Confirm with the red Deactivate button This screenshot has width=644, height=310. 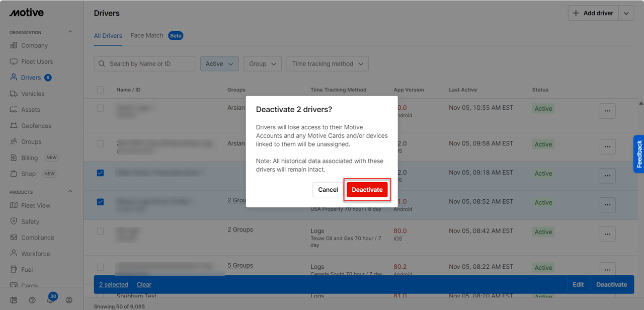[x=367, y=190]
